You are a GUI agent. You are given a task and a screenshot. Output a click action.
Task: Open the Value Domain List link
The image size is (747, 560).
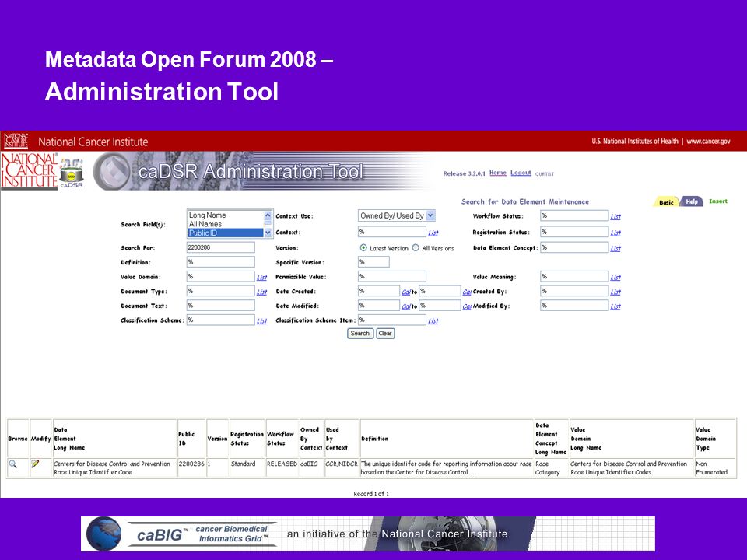(x=262, y=278)
